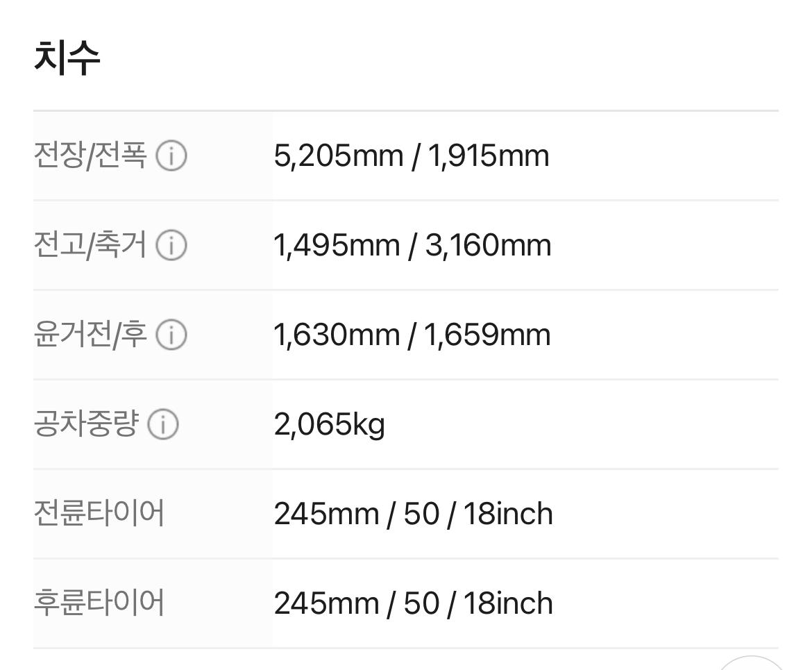
Task: Click the 치수 section heading
Action: [67, 58]
